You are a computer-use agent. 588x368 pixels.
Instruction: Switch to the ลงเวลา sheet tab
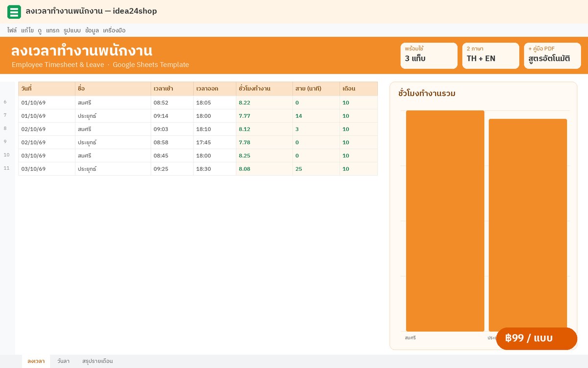click(x=36, y=361)
